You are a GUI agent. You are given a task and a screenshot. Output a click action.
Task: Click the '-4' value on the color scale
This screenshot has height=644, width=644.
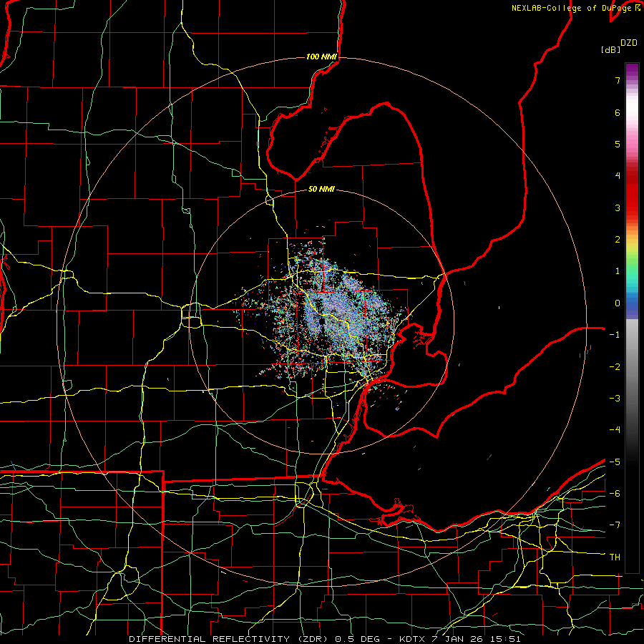click(615, 430)
